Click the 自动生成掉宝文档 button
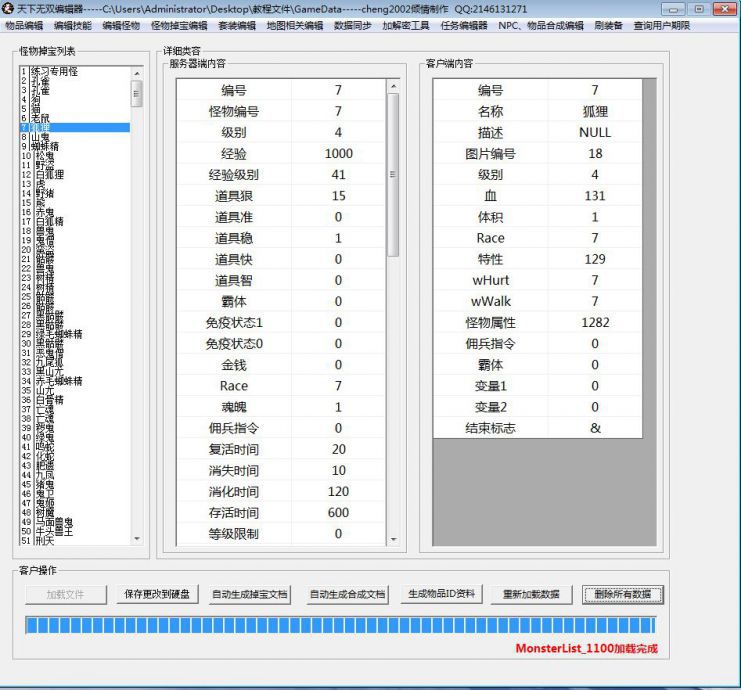741x690 pixels. (250, 594)
